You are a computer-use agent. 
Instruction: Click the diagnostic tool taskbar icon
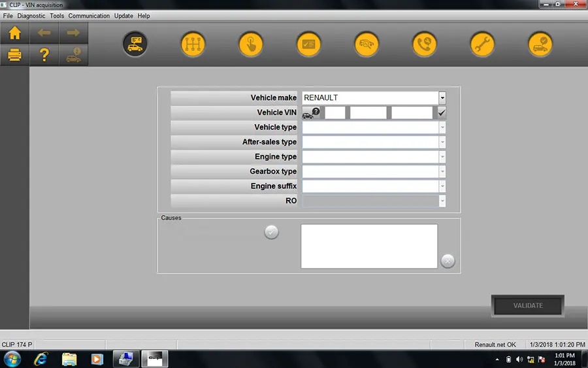(126, 359)
